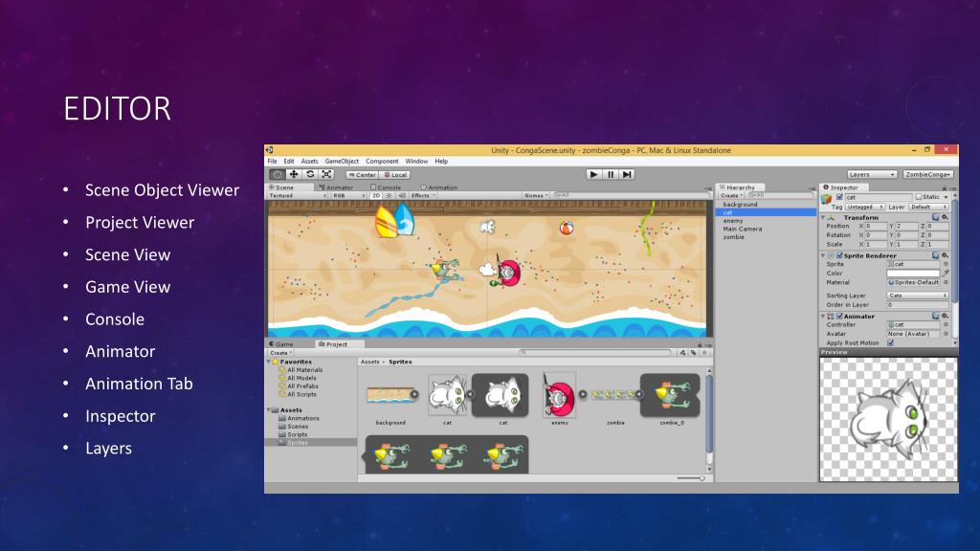Toggle 2D mode in Scene view

[375, 195]
